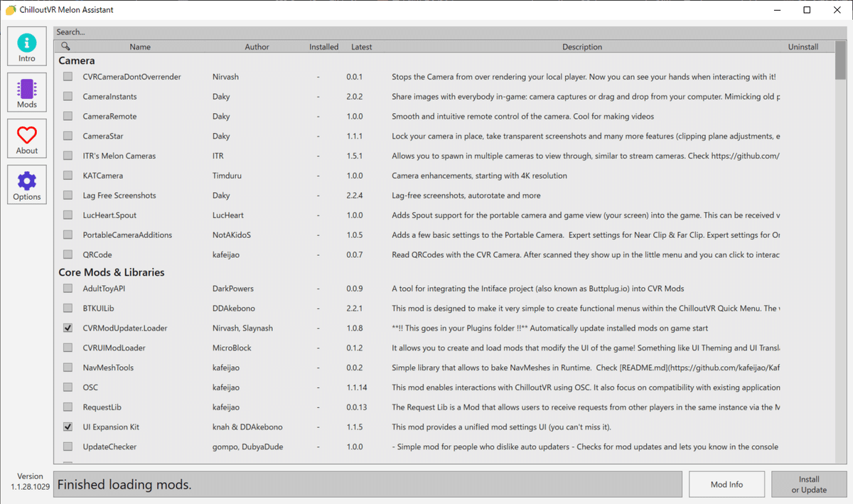Viewport: 853px width, 504px height.
Task: Open the Mods page
Action: click(x=27, y=92)
